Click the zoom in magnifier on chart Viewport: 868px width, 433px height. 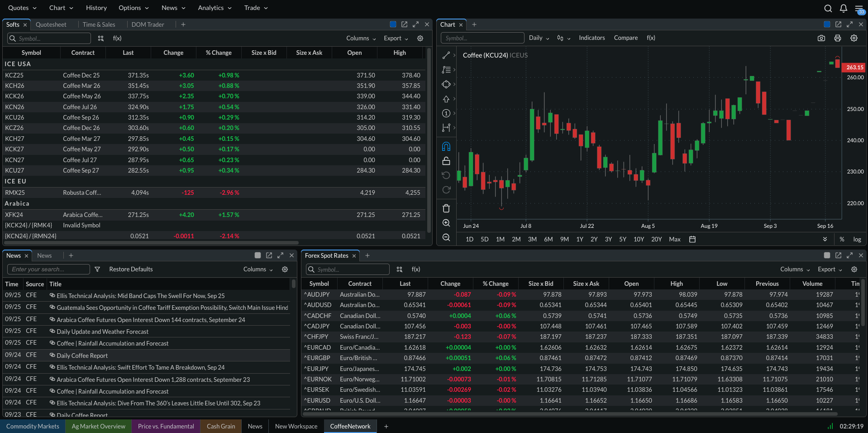[446, 223]
